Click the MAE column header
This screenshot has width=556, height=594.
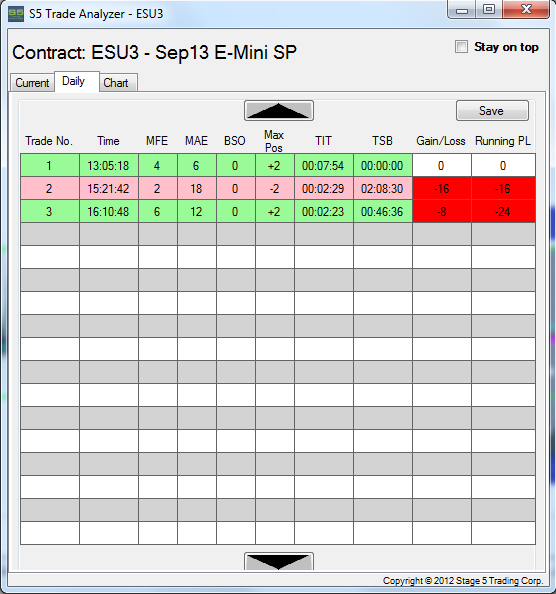(196, 141)
